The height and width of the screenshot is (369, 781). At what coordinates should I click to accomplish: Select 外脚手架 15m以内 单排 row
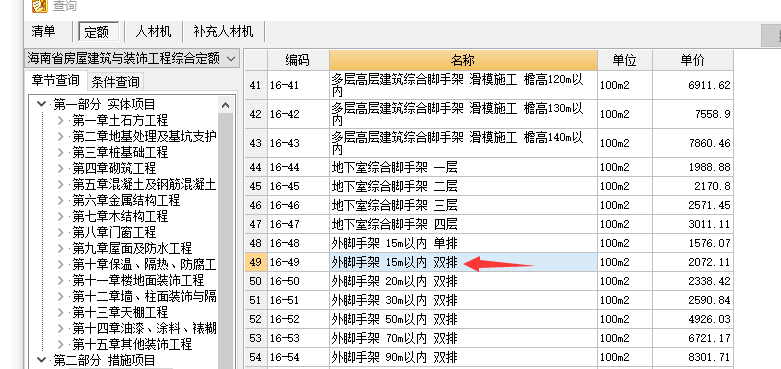tap(463, 243)
